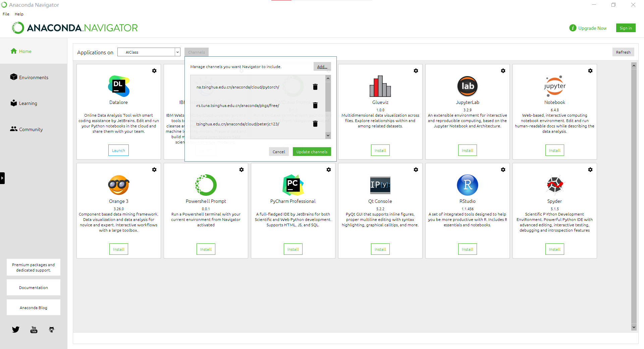The image size is (644, 349).
Task: Open Anaconda's Twitter page icon
Action: pos(16,330)
